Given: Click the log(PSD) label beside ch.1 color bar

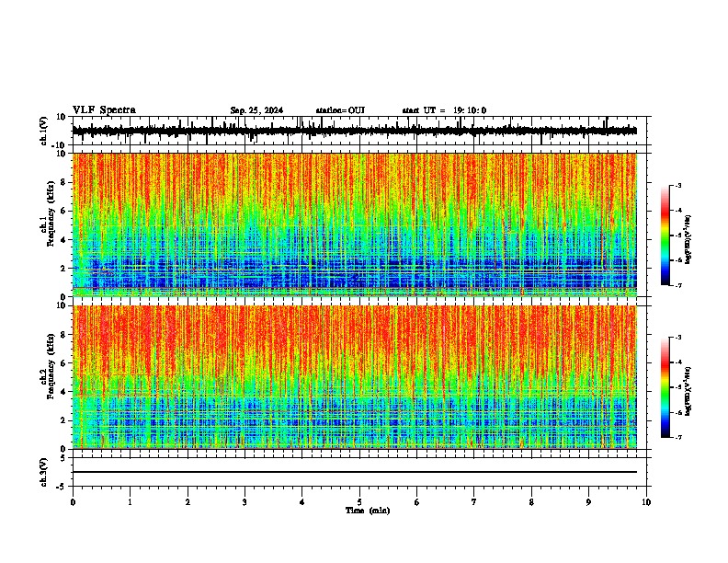Looking at the screenshot, I should pyautogui.click(x=688, y=240).
